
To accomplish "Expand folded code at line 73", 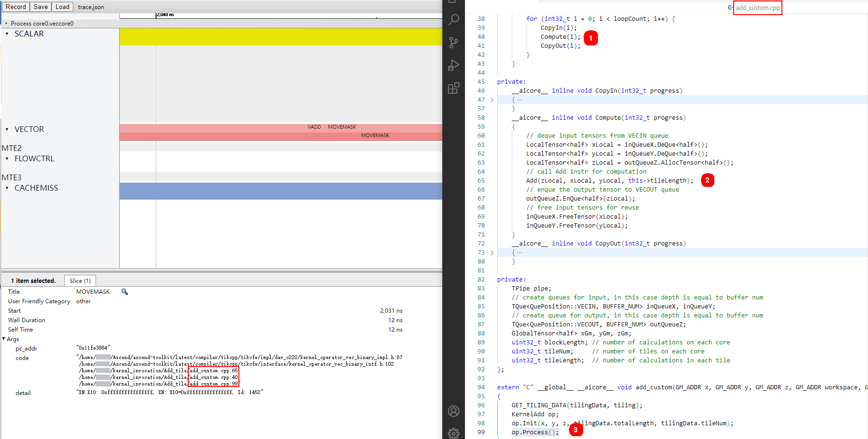I will click(492, 252).
